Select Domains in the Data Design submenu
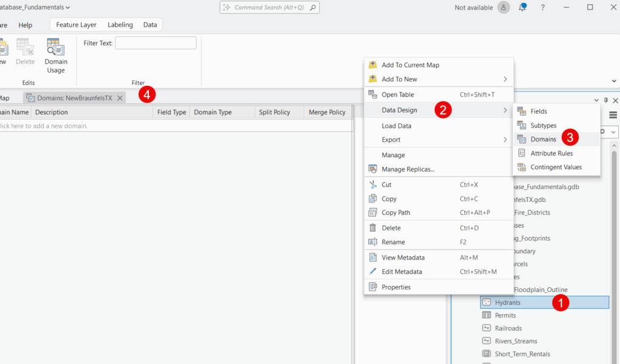620x364 pixels. pyautogui.click(x=543, y=139)
